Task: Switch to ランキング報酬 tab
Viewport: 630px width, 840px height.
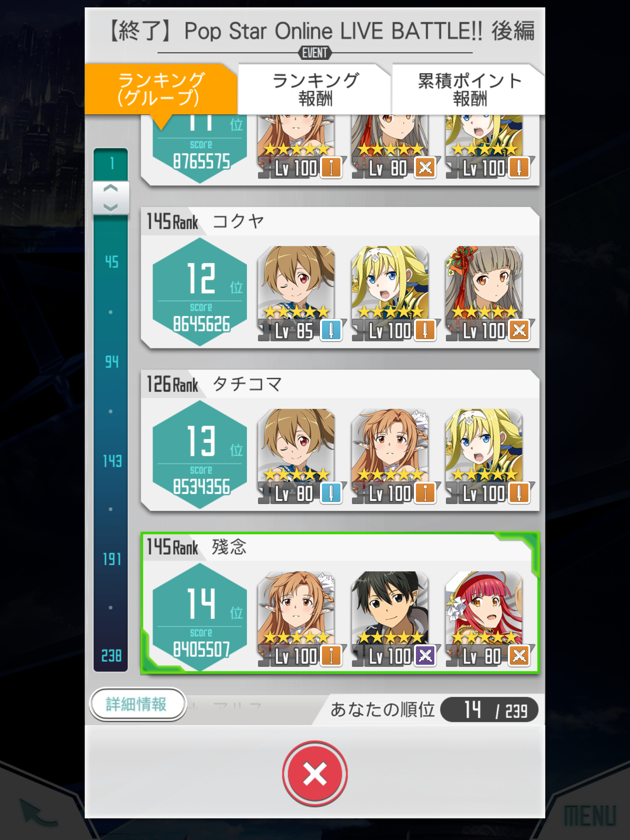Action: 315,89
